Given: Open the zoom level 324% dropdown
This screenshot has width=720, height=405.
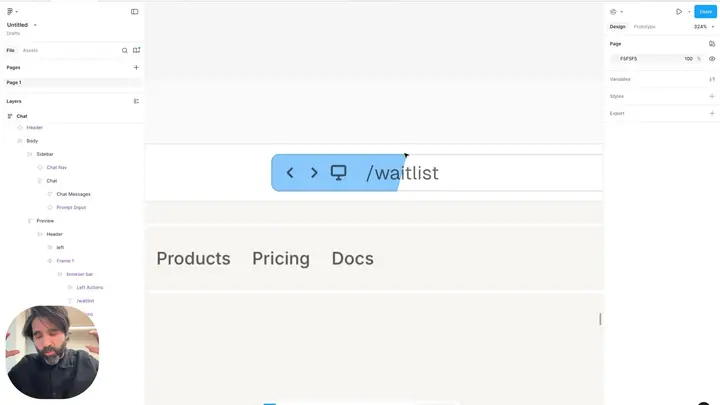Looking at the screenshot, I should coord(703,27).
